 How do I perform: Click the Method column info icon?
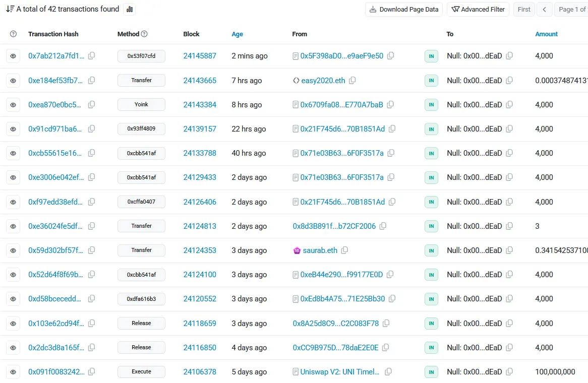coord(144,34)
